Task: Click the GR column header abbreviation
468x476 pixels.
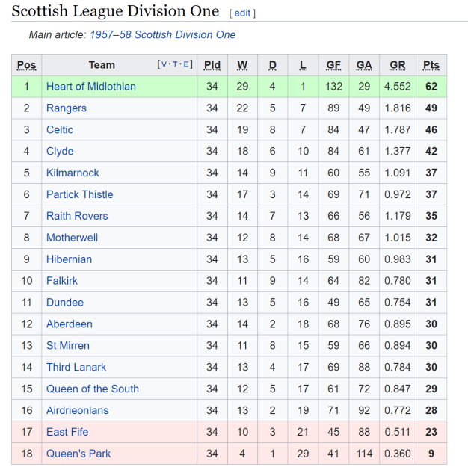Action: point(398,65)
